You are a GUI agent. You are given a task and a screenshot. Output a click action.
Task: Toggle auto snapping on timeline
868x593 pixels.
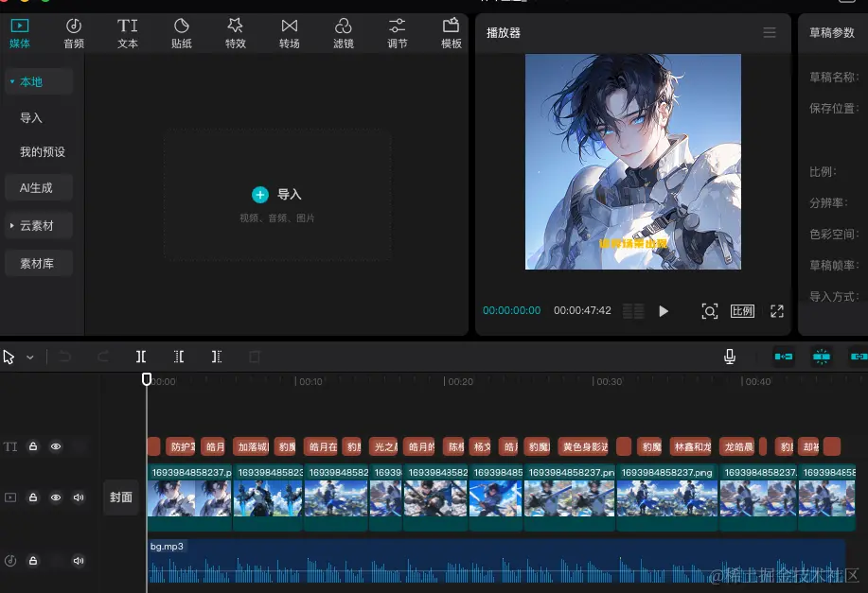822,357
